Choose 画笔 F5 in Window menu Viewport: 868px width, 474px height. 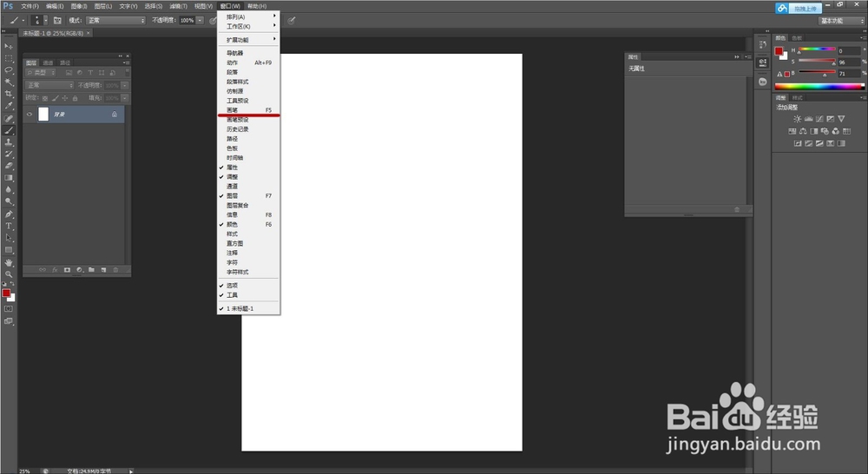(x=248, y=110)
